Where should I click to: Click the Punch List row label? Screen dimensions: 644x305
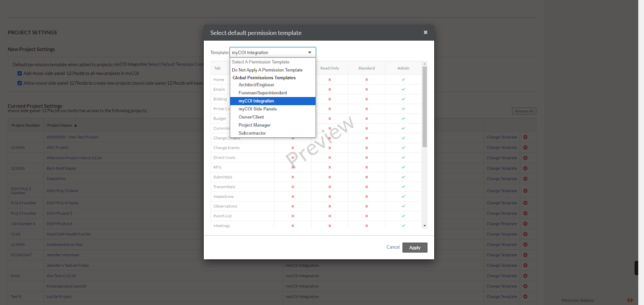[x=223, y=216]
